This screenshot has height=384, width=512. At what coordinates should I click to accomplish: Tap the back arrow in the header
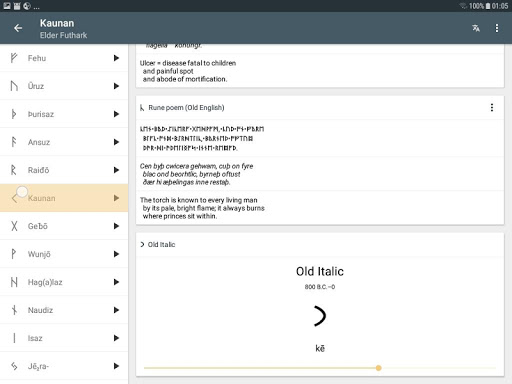[18, 28]
